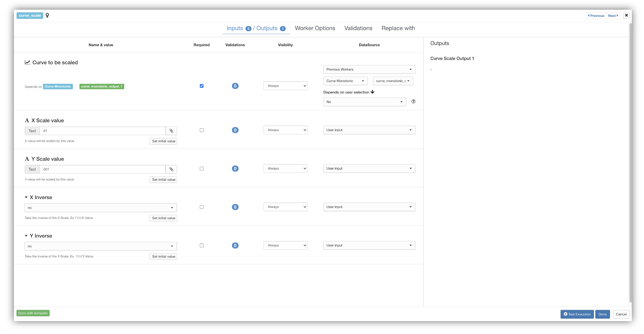The image size is (644, 334).
Task: Open validations badge for Y Scale value
Action: [235, 169]
